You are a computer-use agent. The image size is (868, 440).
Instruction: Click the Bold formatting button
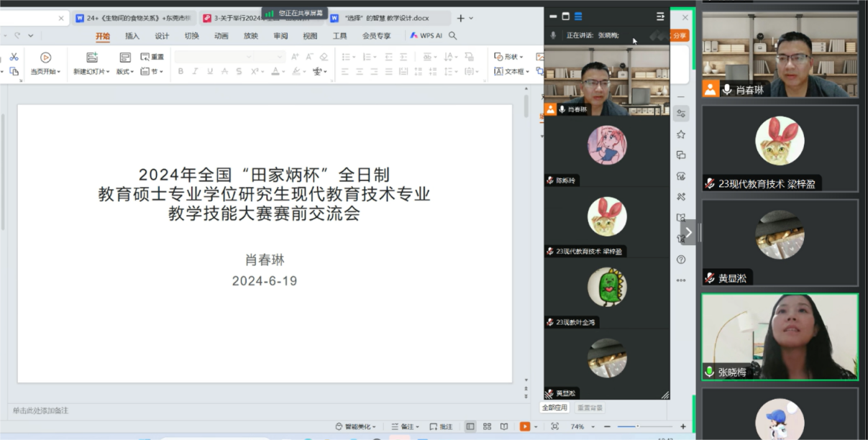[x=181, y=71]
